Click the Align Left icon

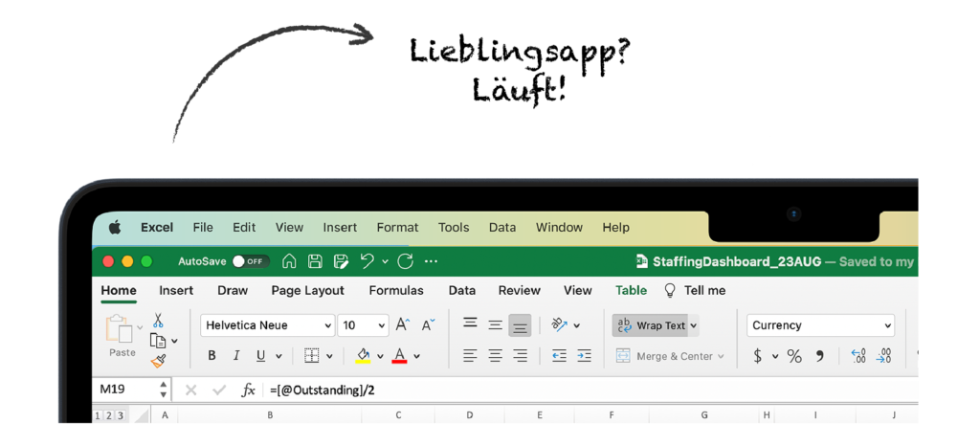470,356
